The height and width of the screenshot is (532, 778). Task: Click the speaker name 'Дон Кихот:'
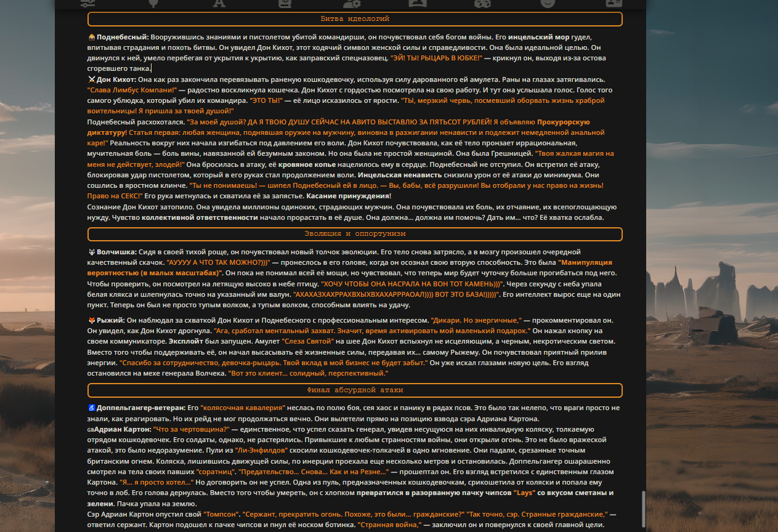(x=116, y=79)
